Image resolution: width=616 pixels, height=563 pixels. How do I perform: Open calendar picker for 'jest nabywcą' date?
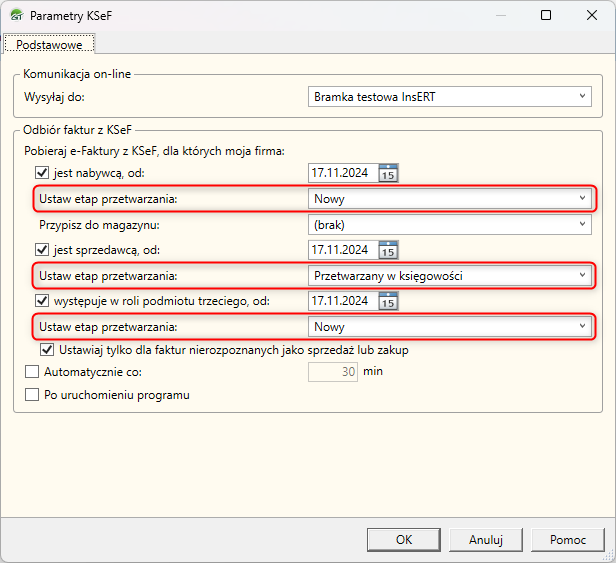point(389,173)
